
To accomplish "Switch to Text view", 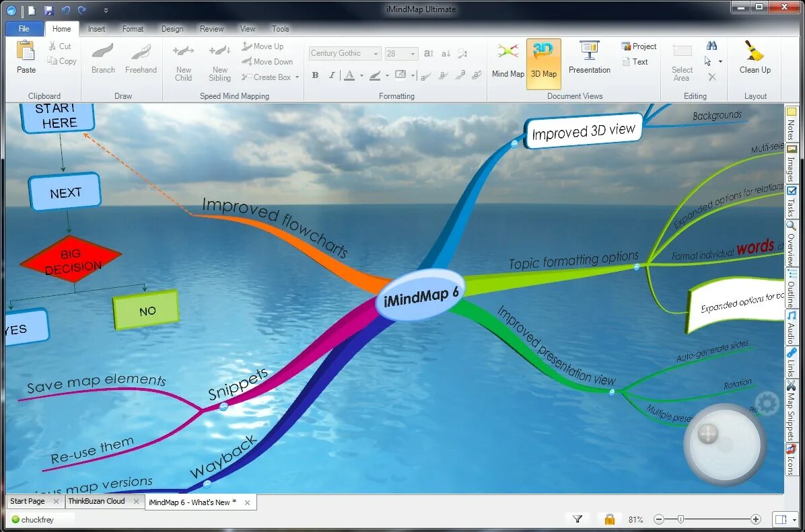I will (635, 62).
